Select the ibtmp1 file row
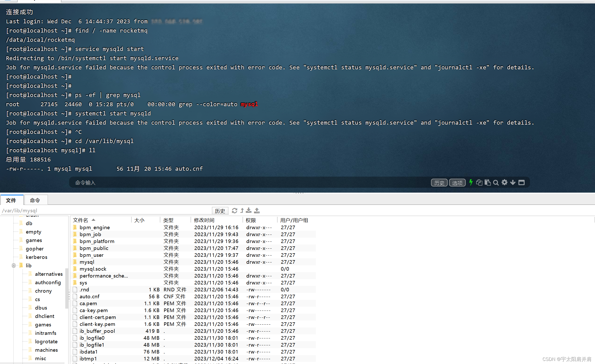 pos(193,359)
